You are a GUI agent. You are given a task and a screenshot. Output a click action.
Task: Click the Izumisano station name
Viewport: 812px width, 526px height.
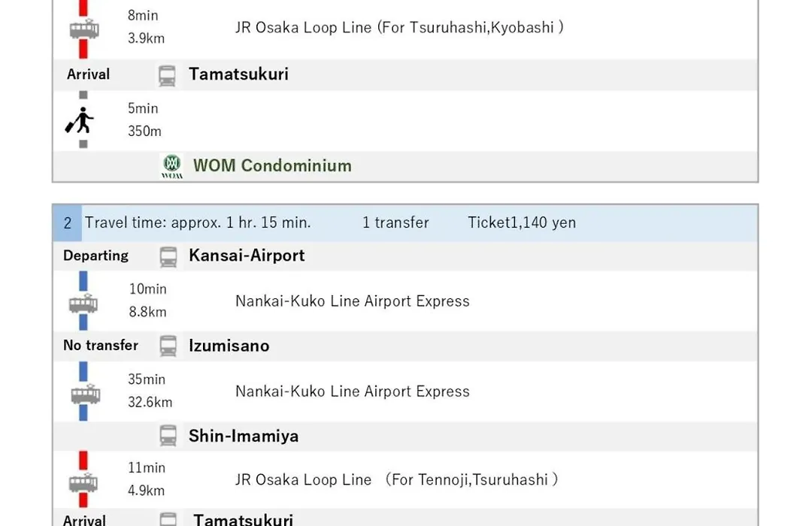pos(229,346)
